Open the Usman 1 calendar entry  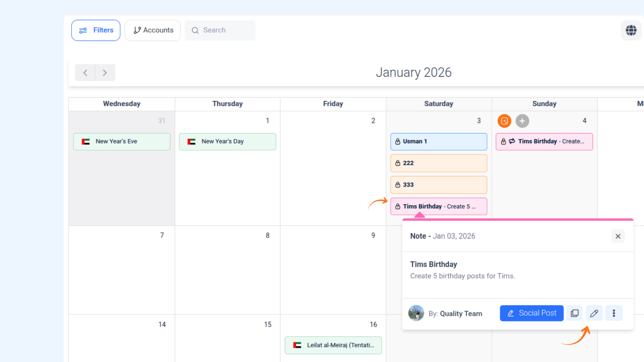[x=438, y=141]
